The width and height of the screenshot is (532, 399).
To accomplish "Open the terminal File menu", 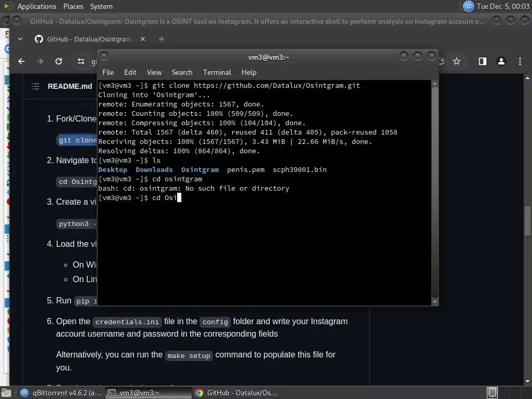I will [108, 72].
